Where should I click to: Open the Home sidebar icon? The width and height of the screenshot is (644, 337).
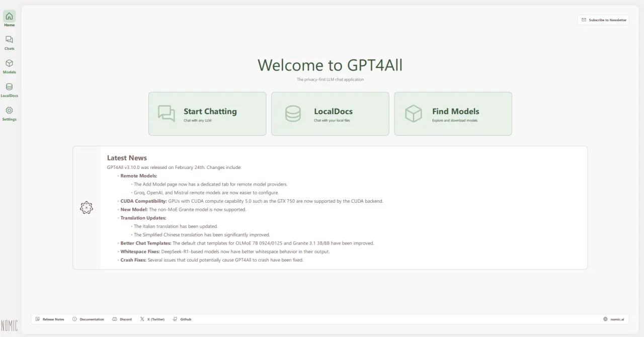[x=9, y=16]
